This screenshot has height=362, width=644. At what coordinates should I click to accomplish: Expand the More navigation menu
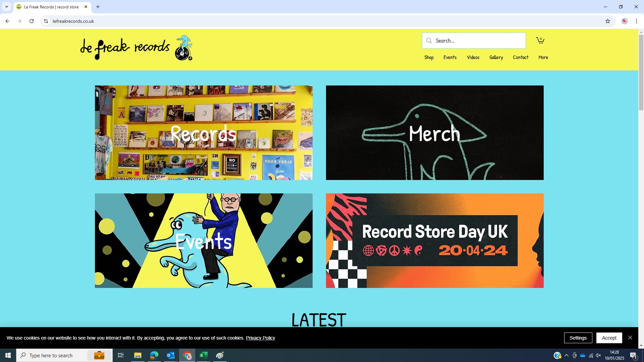coord(543,57)
